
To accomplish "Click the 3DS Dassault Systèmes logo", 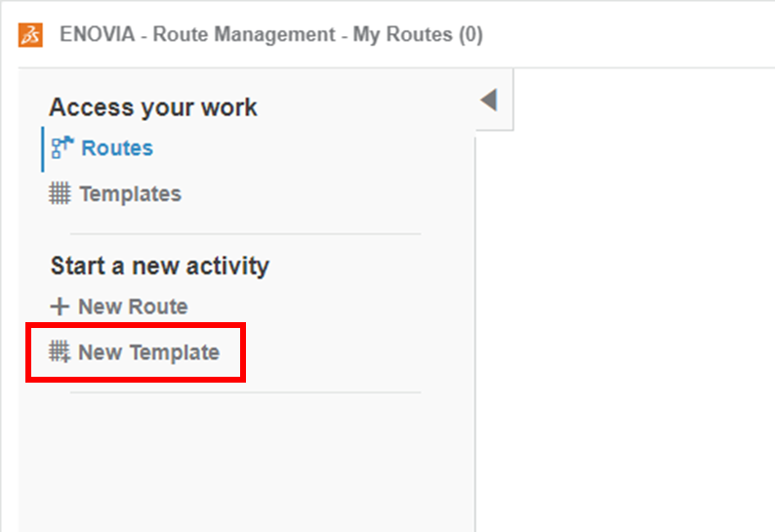I will click(30, 35).
